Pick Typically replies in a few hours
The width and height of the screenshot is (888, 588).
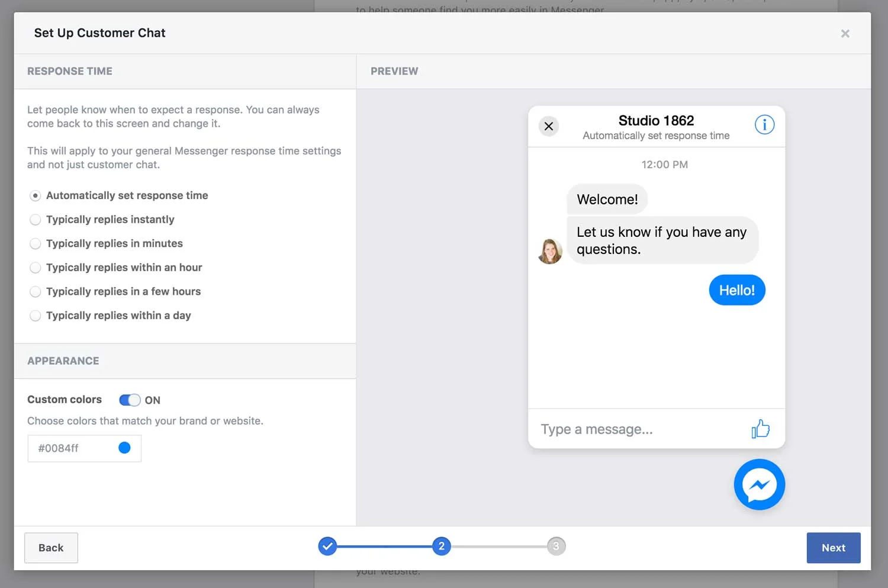point(36,291)
